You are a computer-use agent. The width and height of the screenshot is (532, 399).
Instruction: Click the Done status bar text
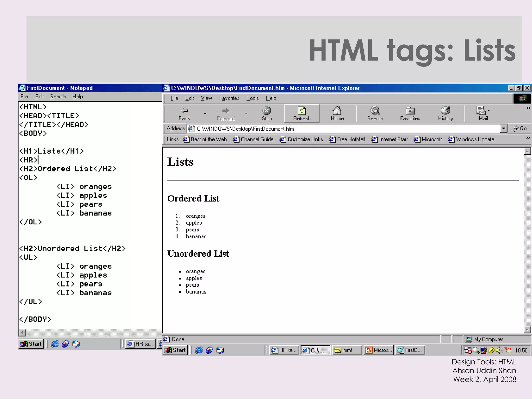click(178, 339)
